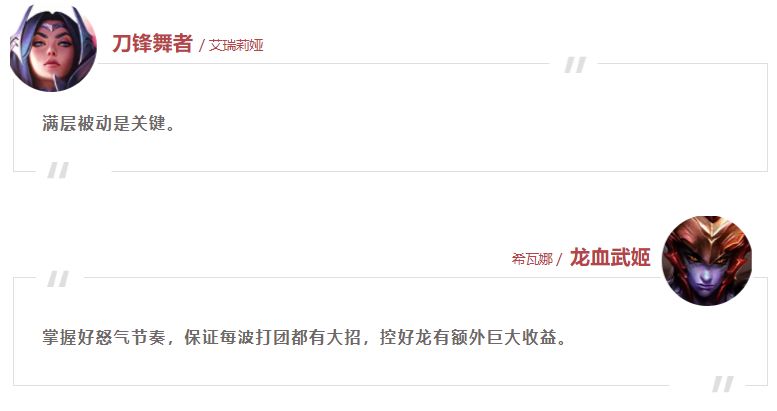The image size is (777, 411).
Task: Click the slash separator before 龙血武姬
Action: click(559, 260)
